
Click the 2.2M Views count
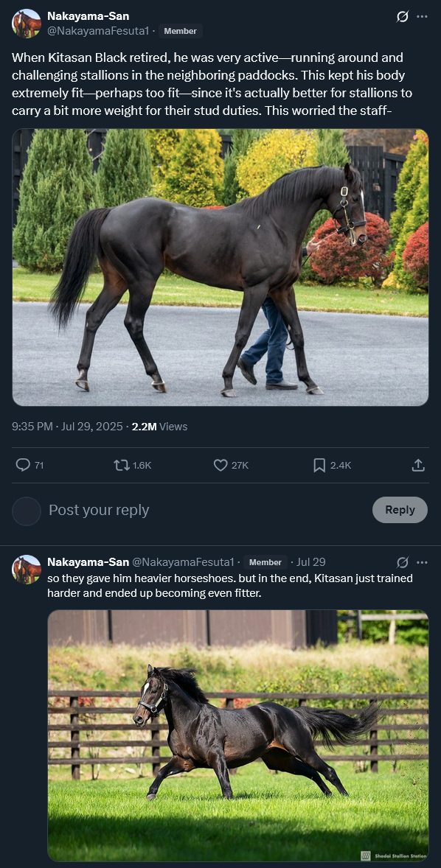point(159,426)
